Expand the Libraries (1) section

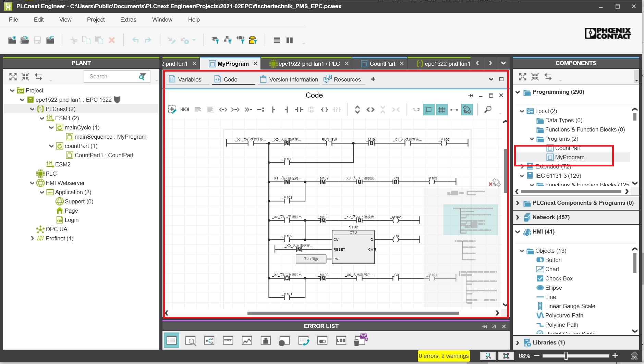coord(518,343)
